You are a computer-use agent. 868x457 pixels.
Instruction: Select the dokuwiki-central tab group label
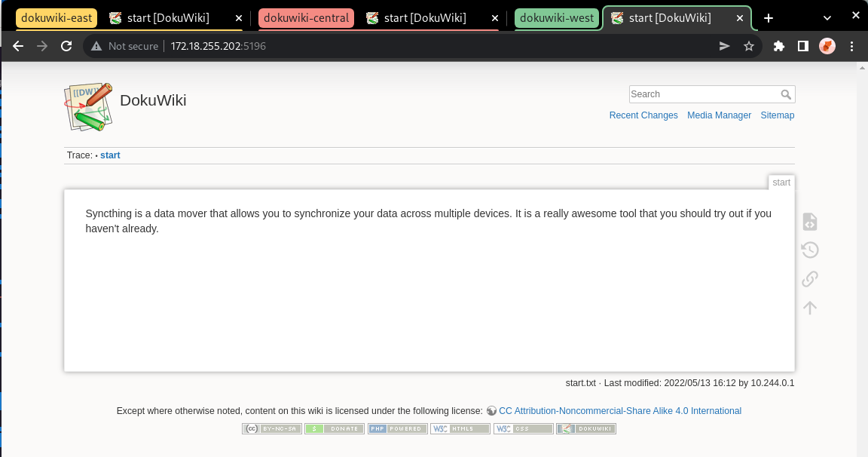(x=306, y=18)
